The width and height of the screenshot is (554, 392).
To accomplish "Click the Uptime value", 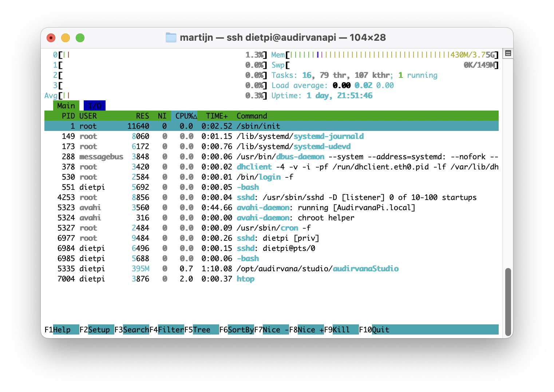I will (339, 95).
